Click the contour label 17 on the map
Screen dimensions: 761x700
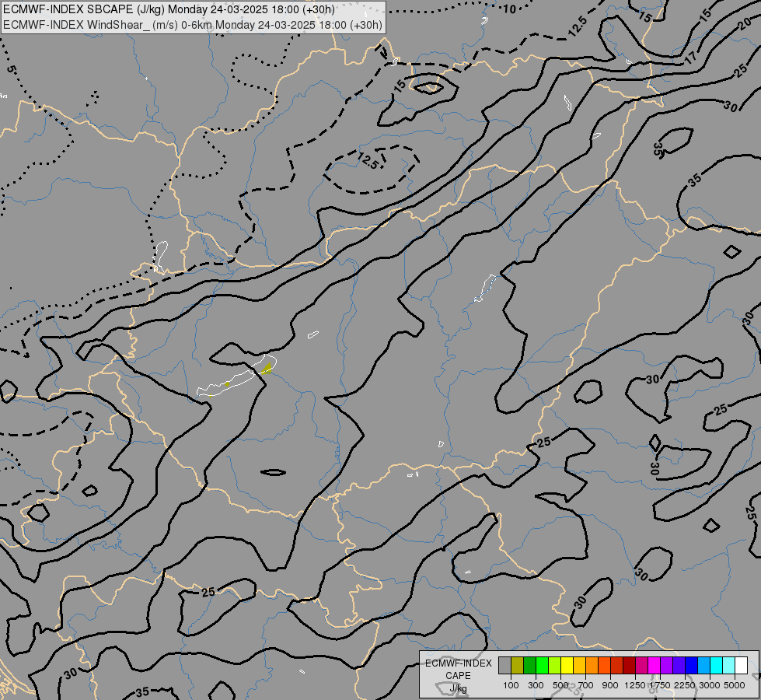(690, 58)
